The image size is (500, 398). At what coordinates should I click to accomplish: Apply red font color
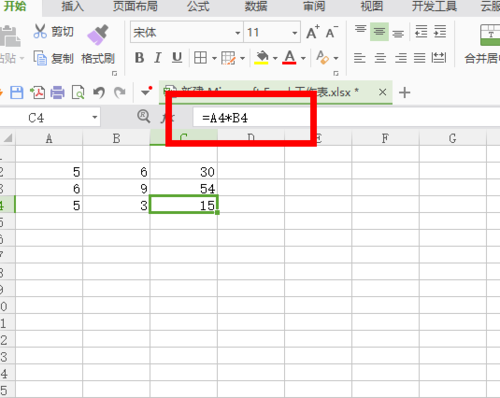pyautogui.click(x=289, y=57)
